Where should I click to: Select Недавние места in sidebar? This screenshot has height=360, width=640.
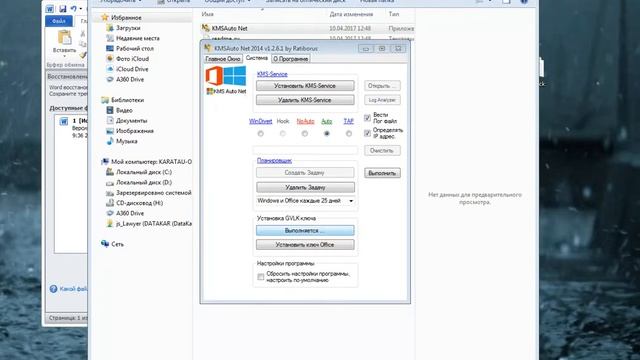tap(138, 38)
